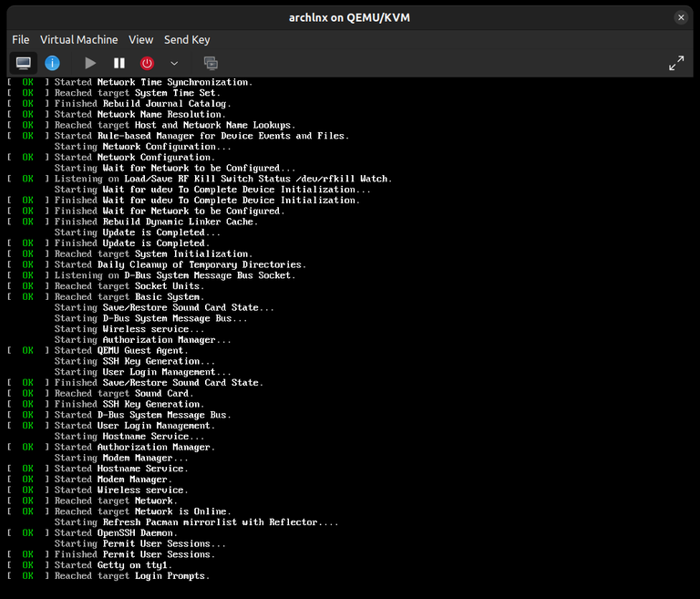
Task: Click 'Starting D-Bus System Message Bus...' line
Action: 151,318
